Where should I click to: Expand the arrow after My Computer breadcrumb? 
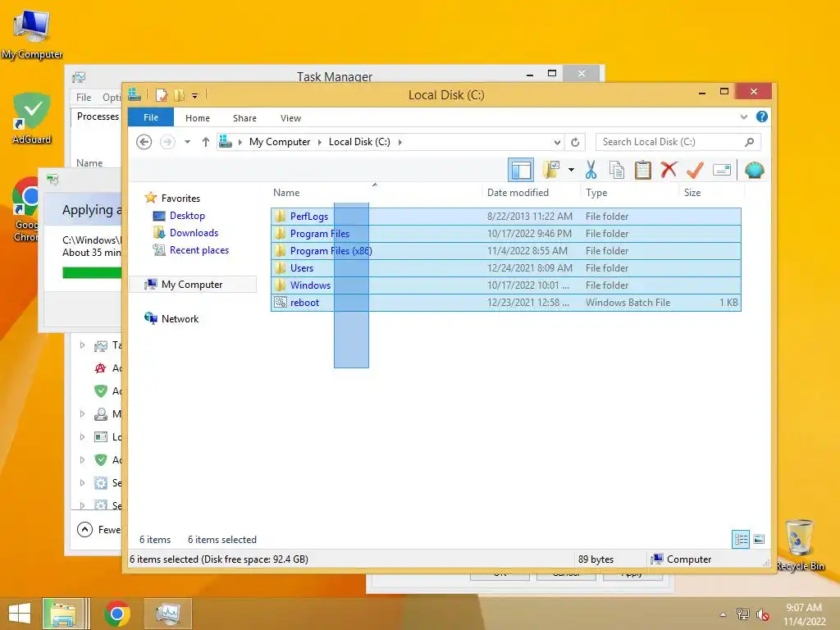[320, 142]
